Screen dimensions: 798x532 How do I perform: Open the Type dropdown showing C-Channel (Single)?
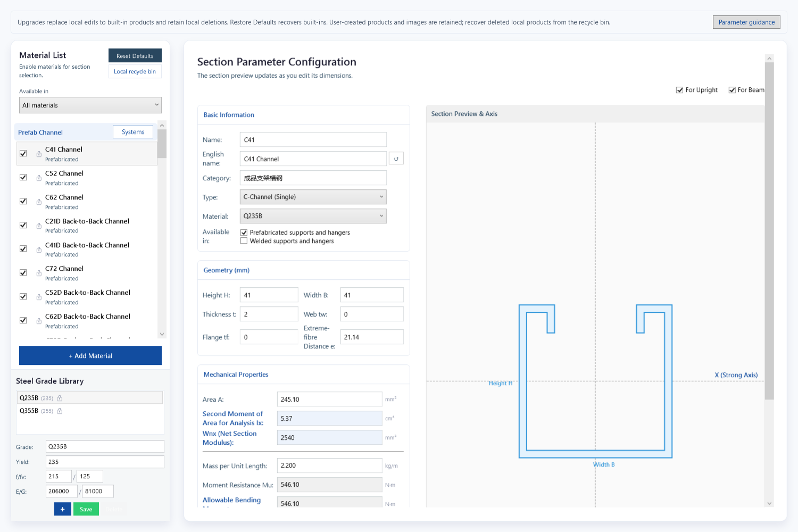coord(313,197)
